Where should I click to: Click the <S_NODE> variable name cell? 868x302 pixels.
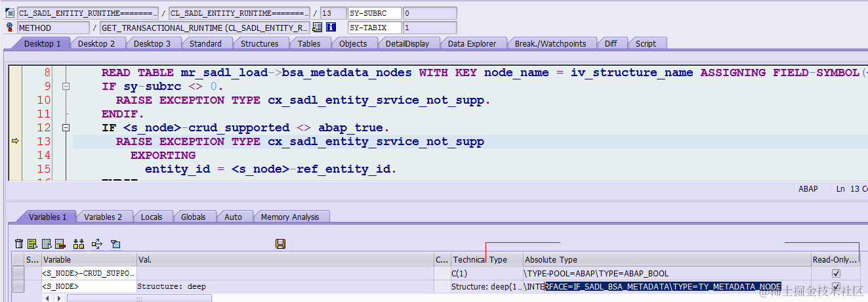[89, 287]
